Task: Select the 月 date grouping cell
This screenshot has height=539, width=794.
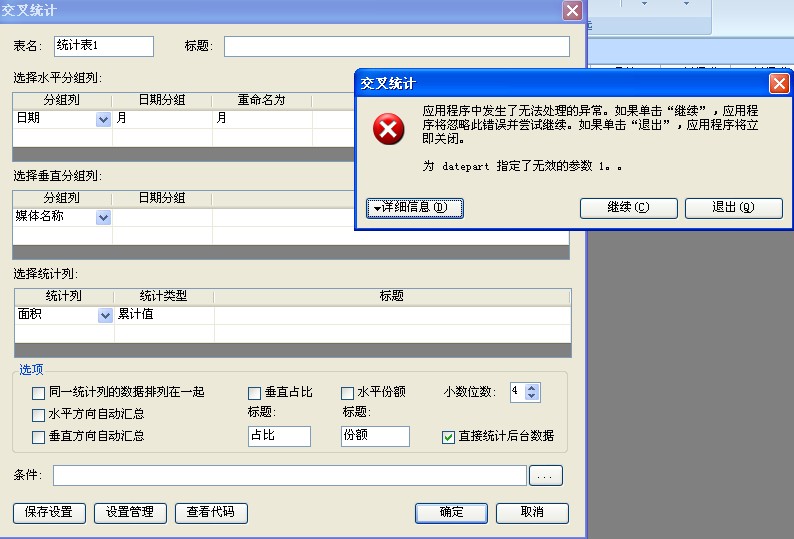Action: 162,120
